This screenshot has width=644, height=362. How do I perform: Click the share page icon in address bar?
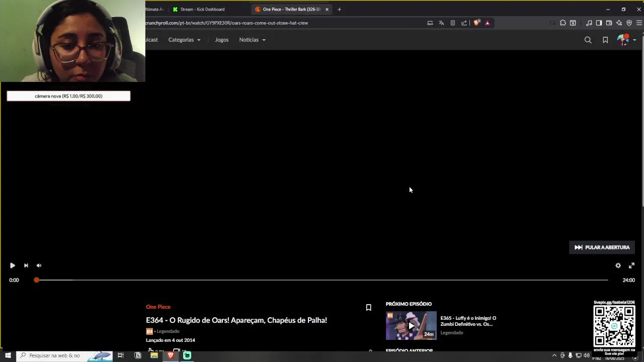[x=464, y=23]
